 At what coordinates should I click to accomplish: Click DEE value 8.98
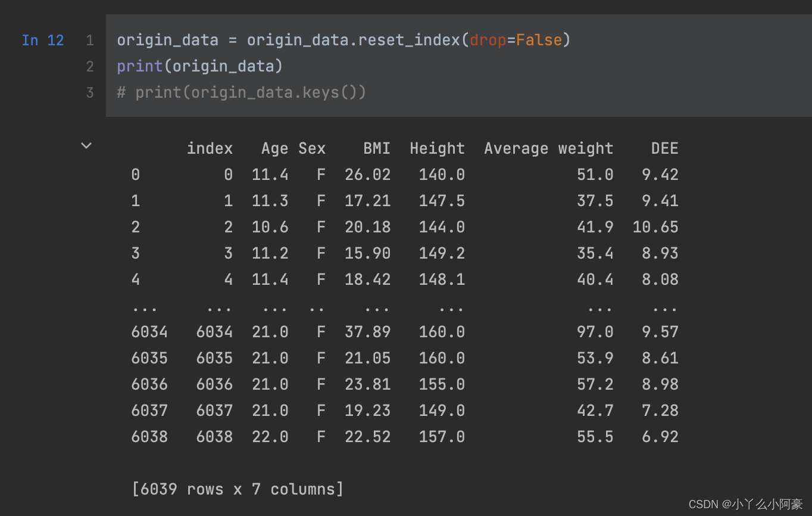tap(660, 384)
